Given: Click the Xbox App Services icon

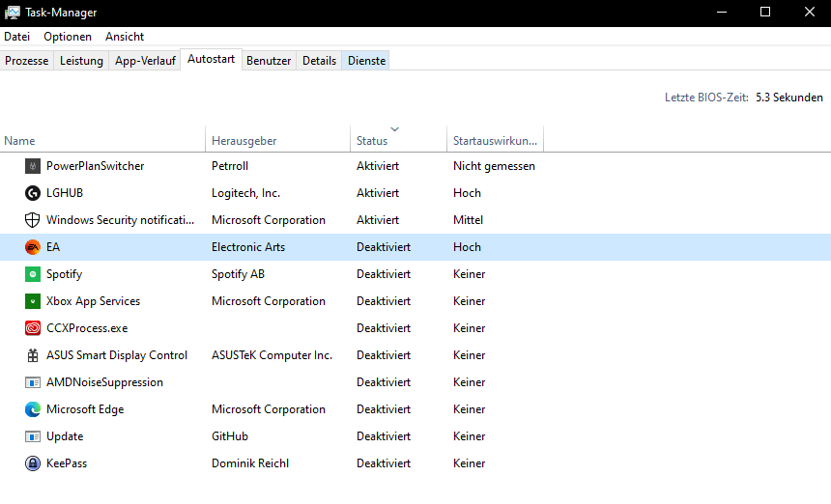Looking at the screenshot, I should (x=32, y=301).
